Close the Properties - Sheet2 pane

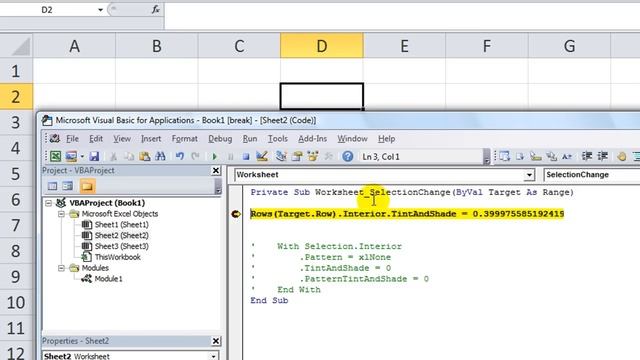tap(216, 341)
